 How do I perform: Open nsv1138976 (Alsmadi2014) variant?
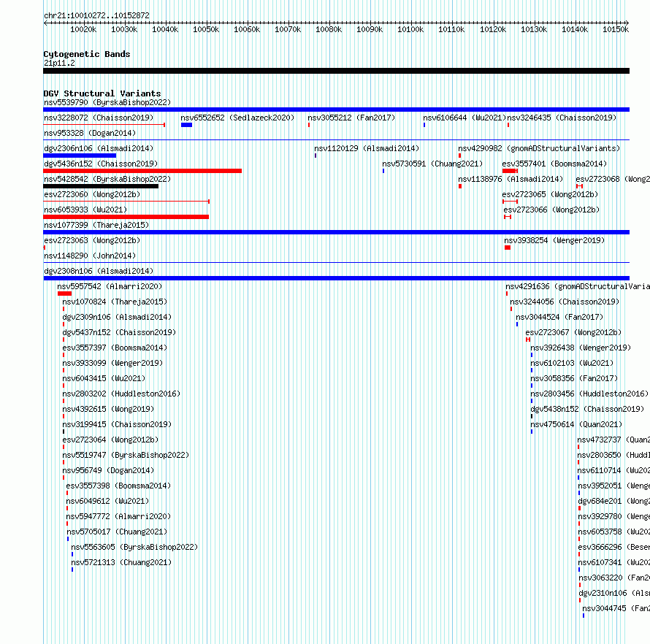click(x=511, y=179)
